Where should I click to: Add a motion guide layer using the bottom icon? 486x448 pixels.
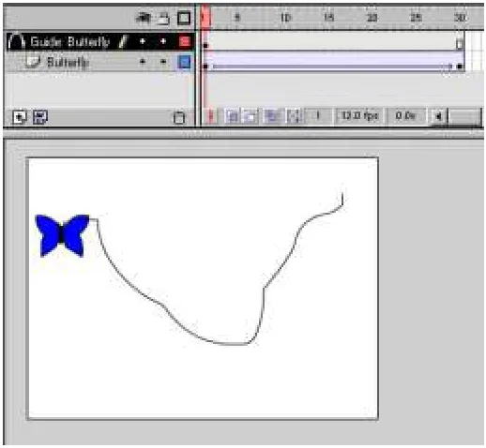[x=40, y=117]
